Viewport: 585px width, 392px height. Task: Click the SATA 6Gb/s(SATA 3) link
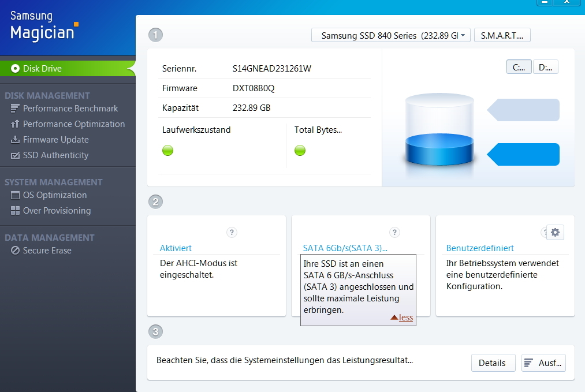click(x=345, y=248)
